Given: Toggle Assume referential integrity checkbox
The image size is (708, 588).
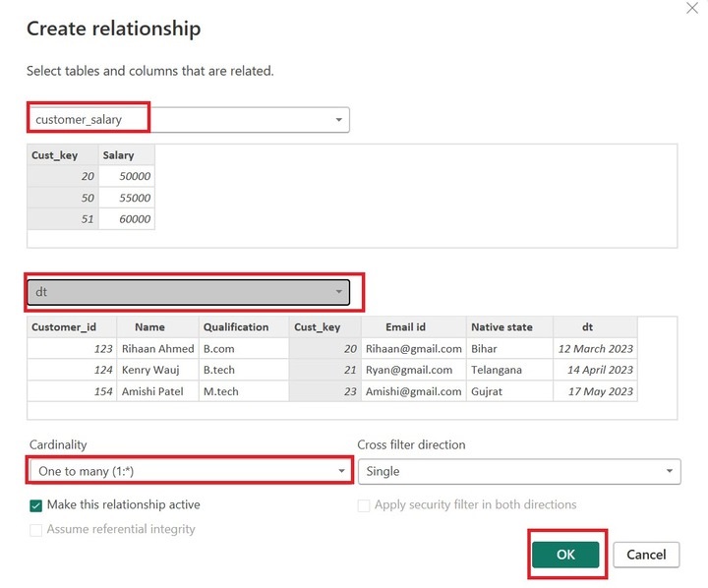Looking at the screenshot, I should [37, 529].
